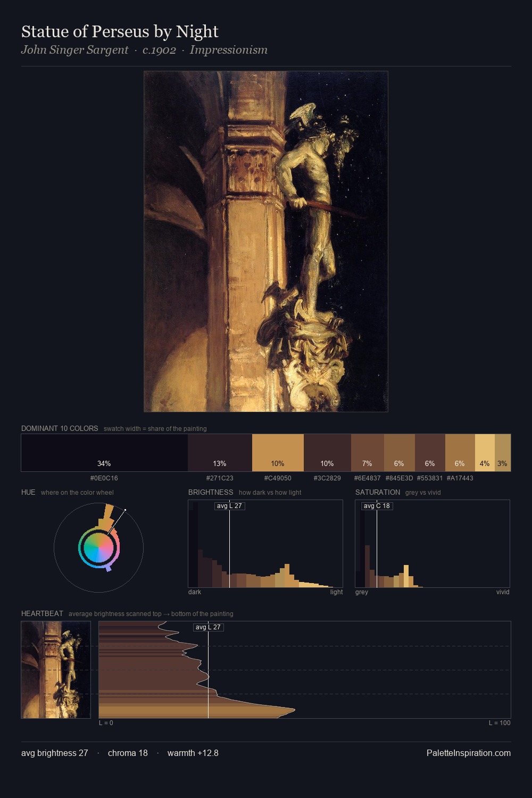Viewport: 532px width, 798px height.
Task: Click the hex code #845E3D
Action: click(400, 478)
